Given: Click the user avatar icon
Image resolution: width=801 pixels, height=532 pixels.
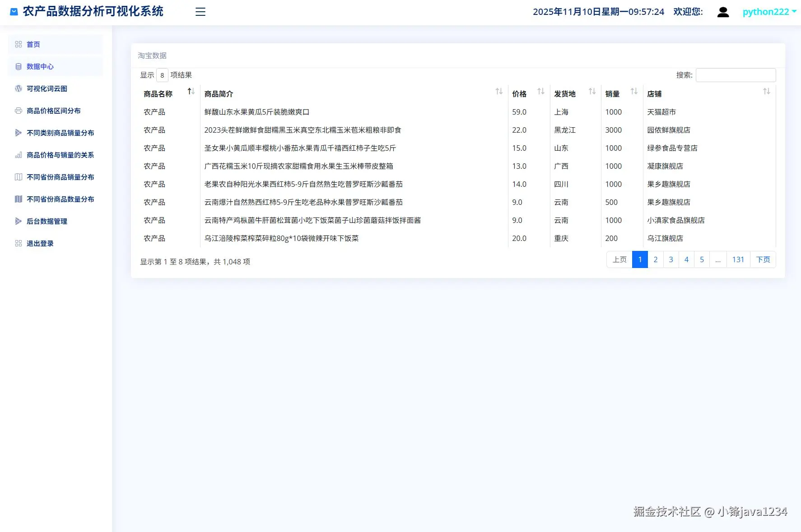Looking at the screenshot, I should point(723,12).
